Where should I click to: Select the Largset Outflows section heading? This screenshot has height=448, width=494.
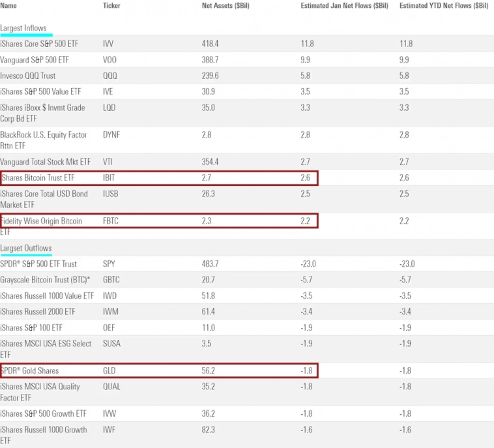click(x=26, y=248)
